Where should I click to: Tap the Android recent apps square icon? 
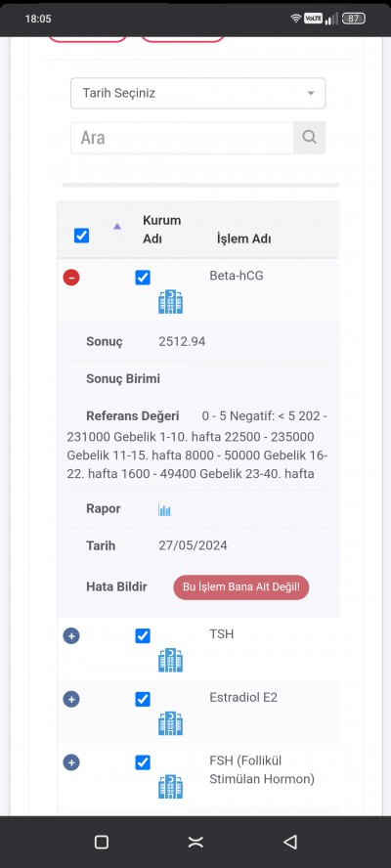102,842
